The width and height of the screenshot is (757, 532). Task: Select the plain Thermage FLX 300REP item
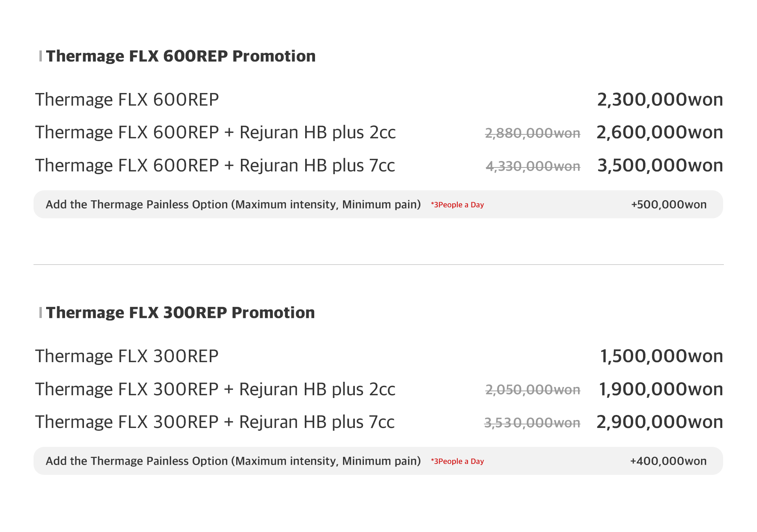point(127,356)
